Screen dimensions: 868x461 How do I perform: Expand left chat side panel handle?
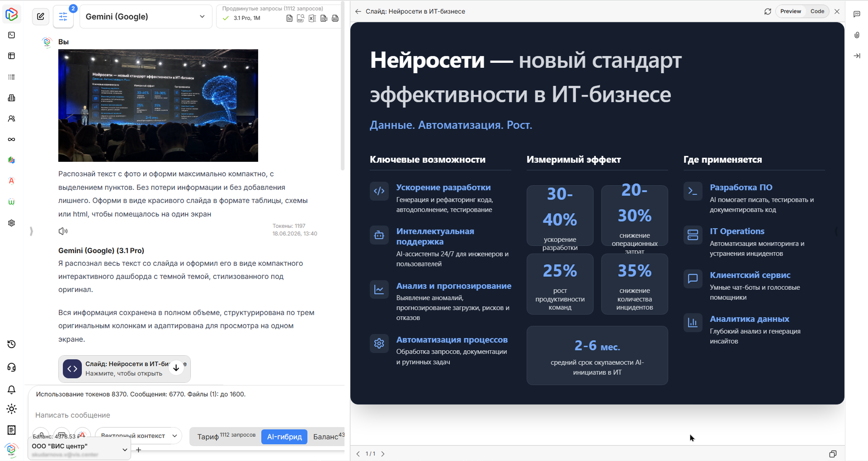pyautogui.click(x=31, y=231)
